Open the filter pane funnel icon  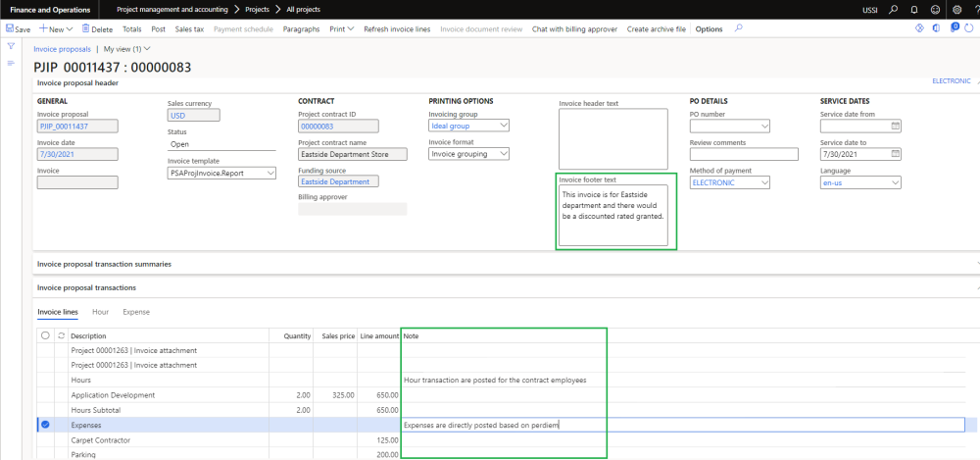tap(11, 46)
